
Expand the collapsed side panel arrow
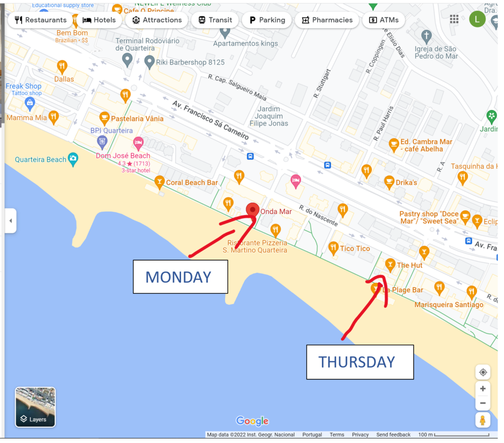click(11, 221)
